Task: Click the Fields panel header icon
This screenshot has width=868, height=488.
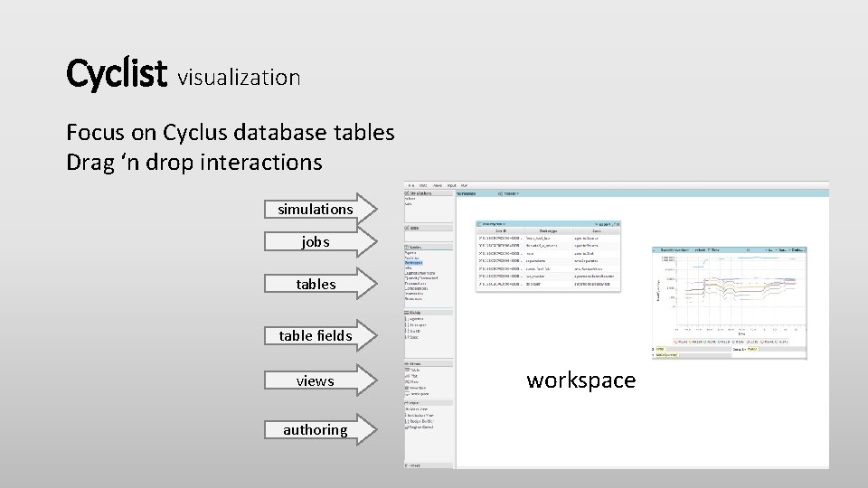Action: click(407, 313)
